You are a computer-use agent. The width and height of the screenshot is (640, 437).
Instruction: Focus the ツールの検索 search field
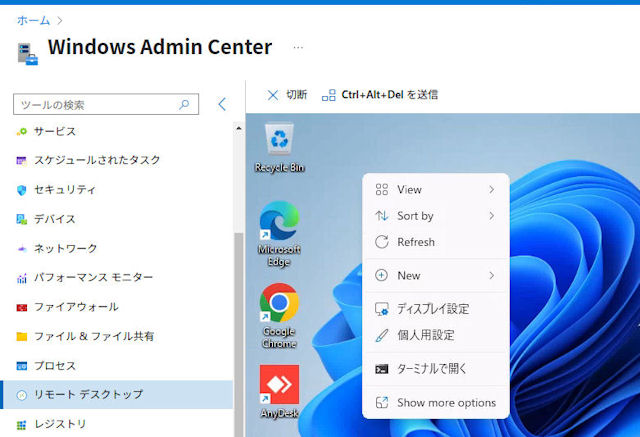coord(106,104)
